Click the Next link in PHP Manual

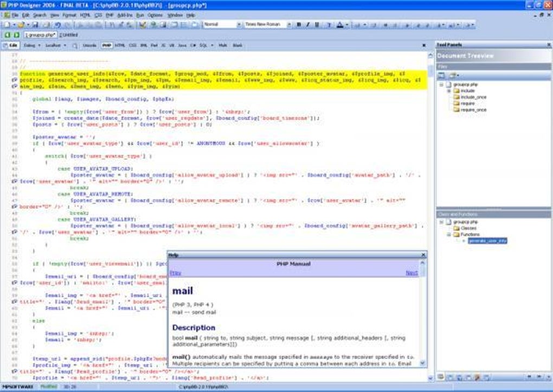[x=411, y=273]
